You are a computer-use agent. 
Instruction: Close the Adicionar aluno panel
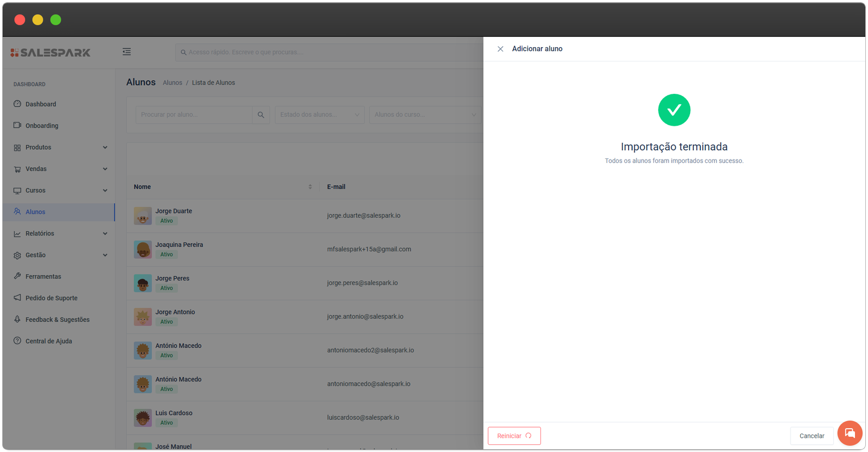(500, 49)
